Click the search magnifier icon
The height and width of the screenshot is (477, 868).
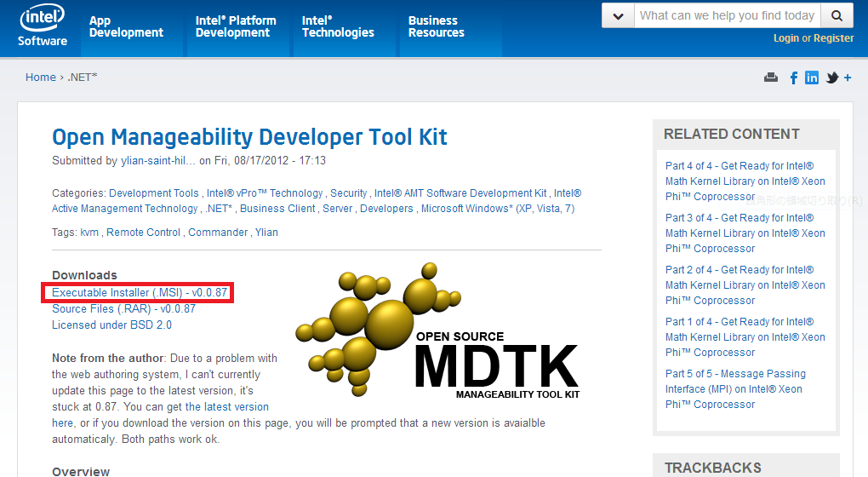point(837,15)
